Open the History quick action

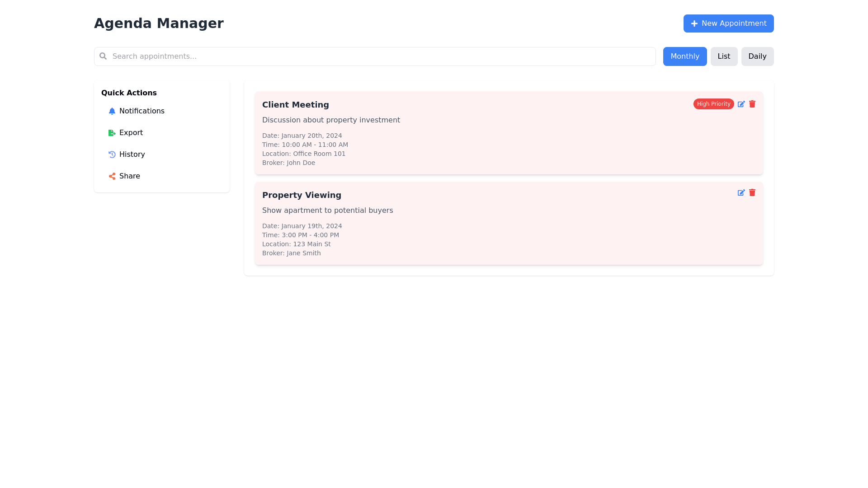click(132, 154)
